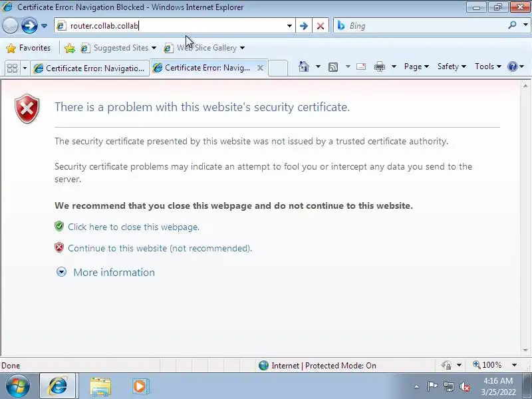Click the muted volume tray icon
This screenshot has width=532, height=399.
coord(465,386)
